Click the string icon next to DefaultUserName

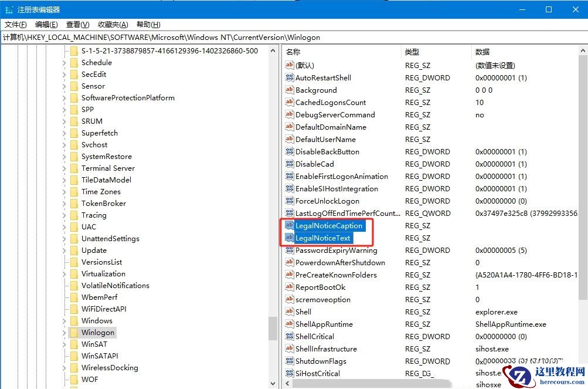coord(289,139)
